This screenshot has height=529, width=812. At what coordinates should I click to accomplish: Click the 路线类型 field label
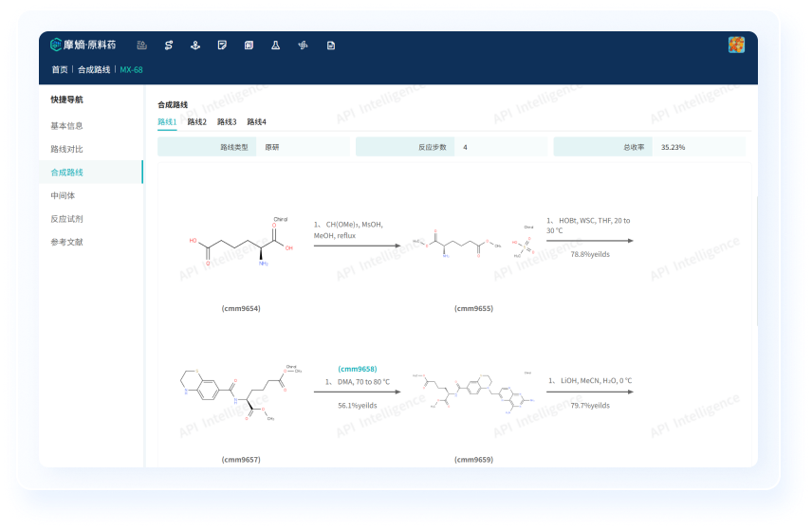coord(234,148)
